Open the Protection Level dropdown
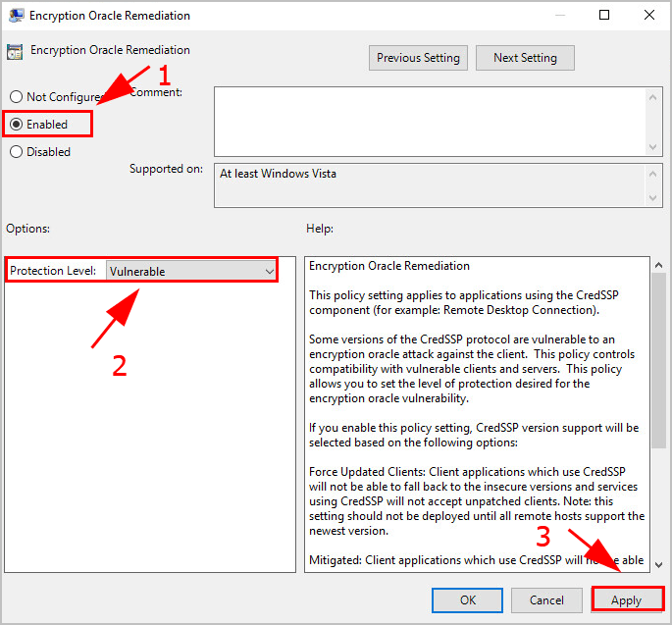Viewport: 672px width, 625px height. (191, 271)
